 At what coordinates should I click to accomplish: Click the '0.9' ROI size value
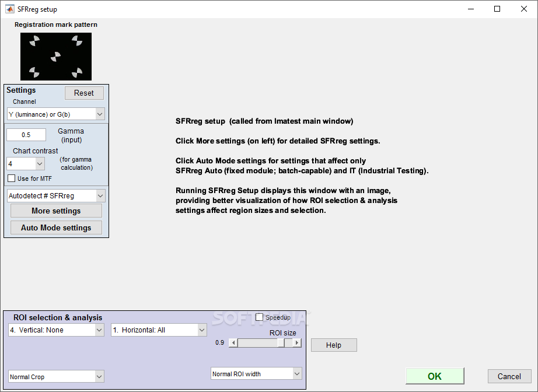[219, 342]
